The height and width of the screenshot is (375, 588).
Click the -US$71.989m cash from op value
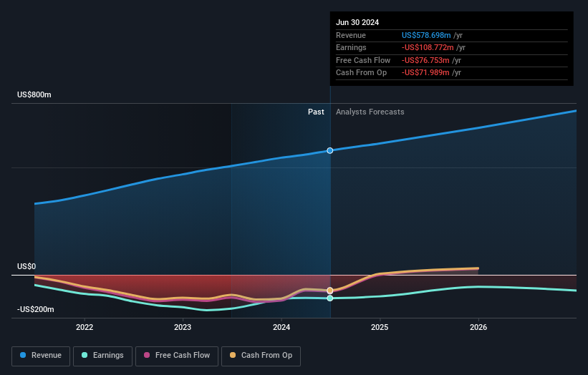425,73
